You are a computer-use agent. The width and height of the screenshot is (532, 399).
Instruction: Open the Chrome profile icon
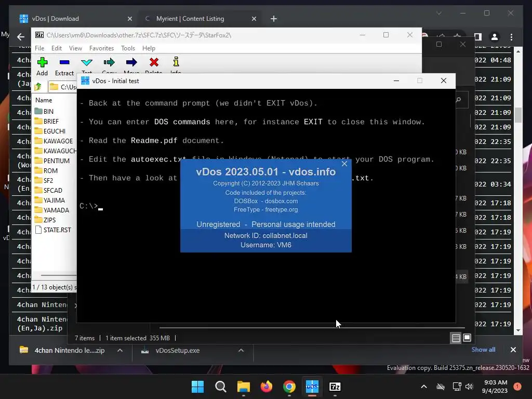(495, 37)
